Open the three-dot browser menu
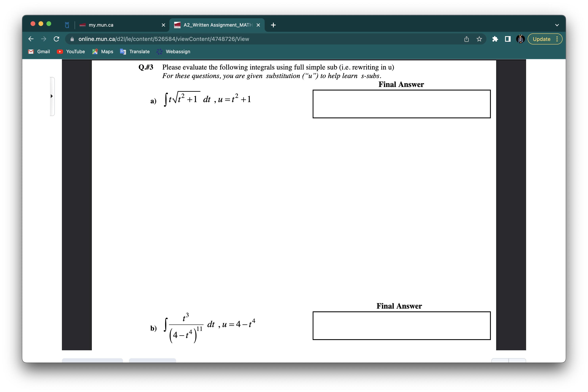Screen dimensions: 588x392 tap(557, 39)
